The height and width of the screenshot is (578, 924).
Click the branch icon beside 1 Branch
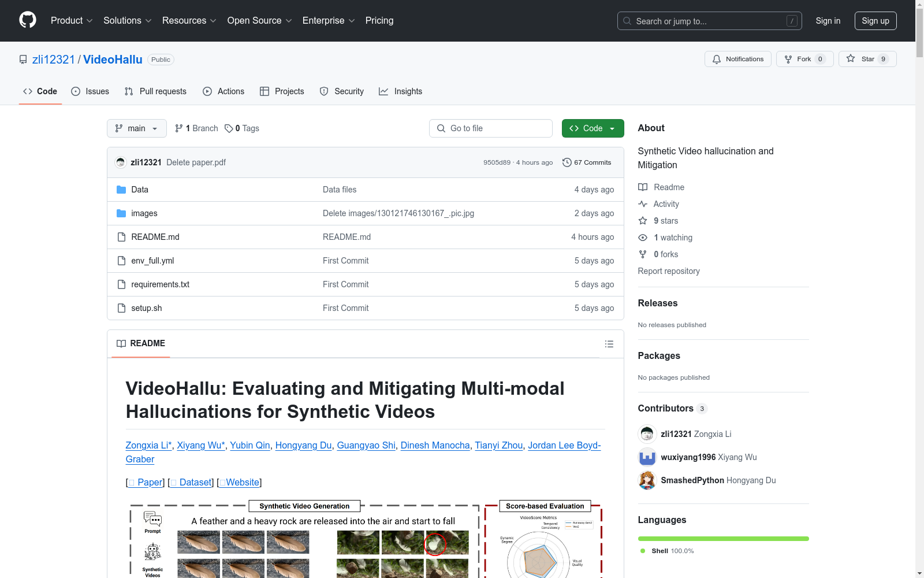179,128
